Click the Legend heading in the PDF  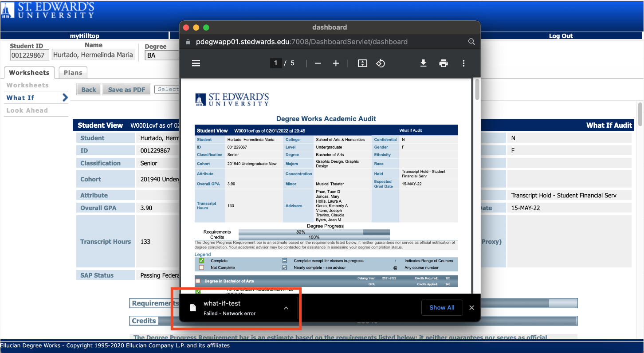(203, 255)
